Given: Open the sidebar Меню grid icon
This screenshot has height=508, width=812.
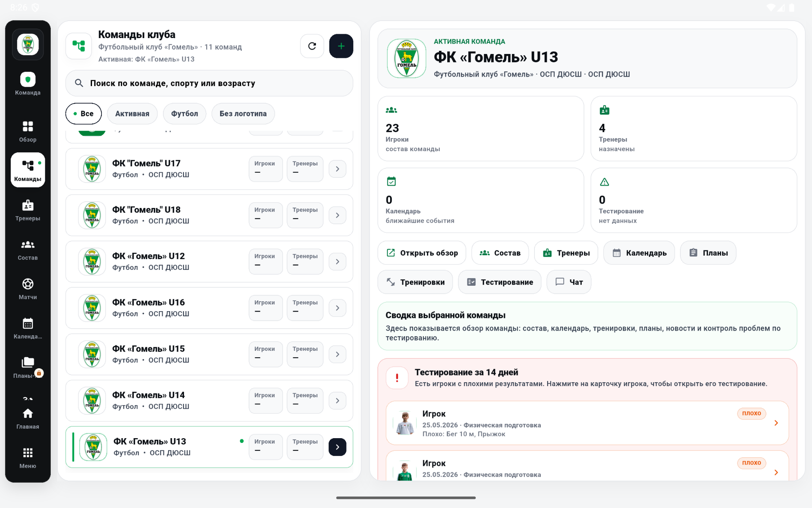Looking at the screenshot, I should [28, 458].
